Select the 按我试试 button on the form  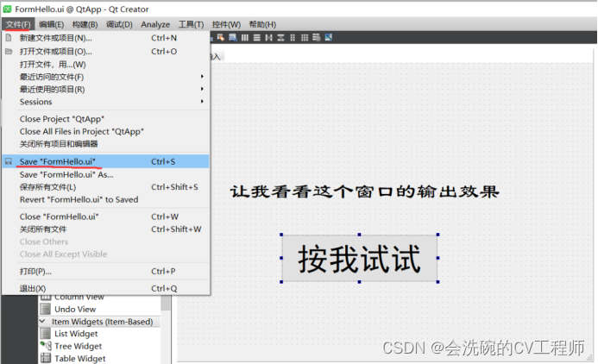coord(359,259)
